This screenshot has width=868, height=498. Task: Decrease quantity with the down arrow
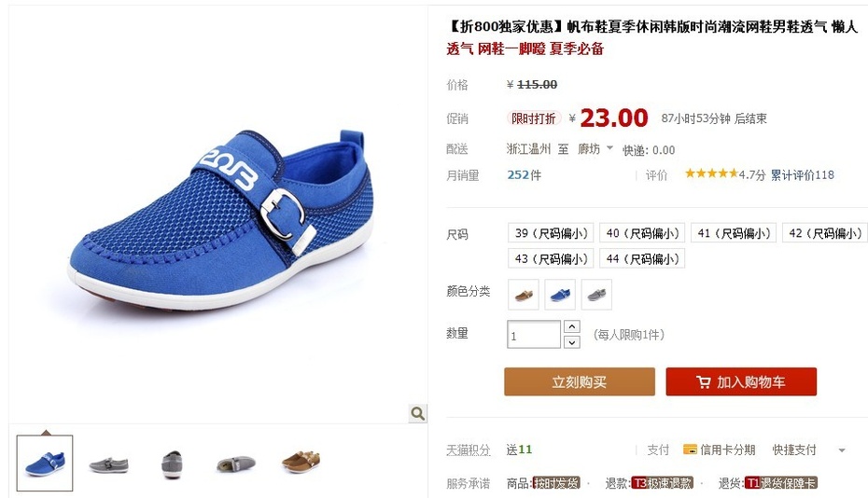coord(572,342)
